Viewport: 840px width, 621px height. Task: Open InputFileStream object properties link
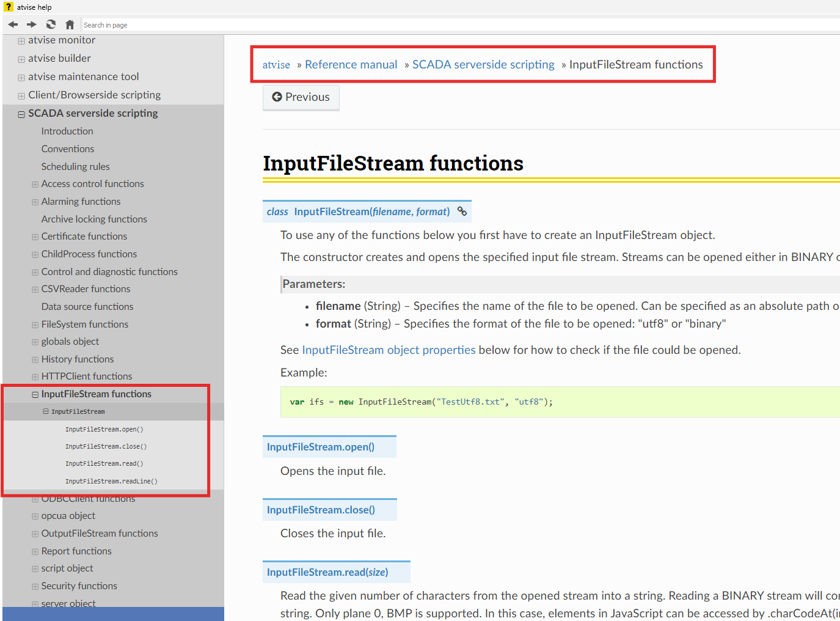pyautogui.click(x=389, y=350)
